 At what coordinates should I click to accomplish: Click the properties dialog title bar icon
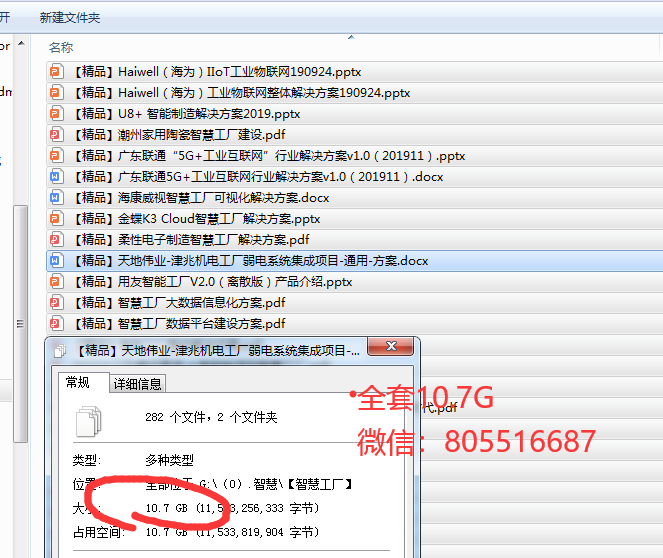pos(60,351)
